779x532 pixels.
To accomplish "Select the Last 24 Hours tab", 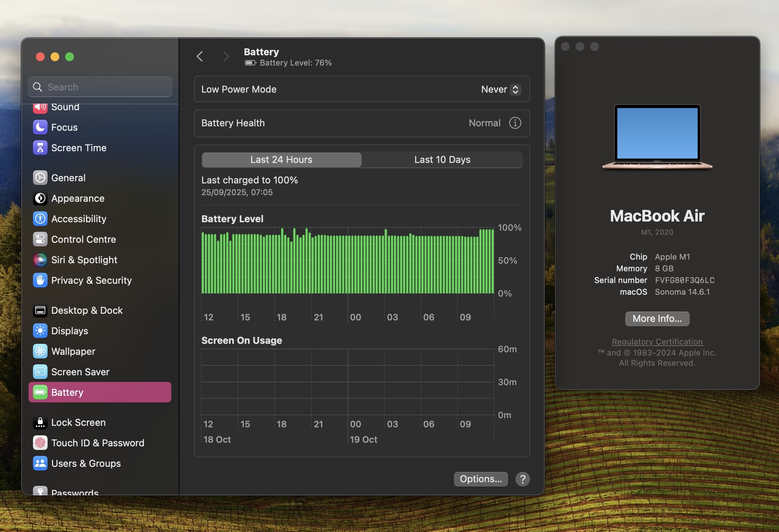I will point(281,160).
